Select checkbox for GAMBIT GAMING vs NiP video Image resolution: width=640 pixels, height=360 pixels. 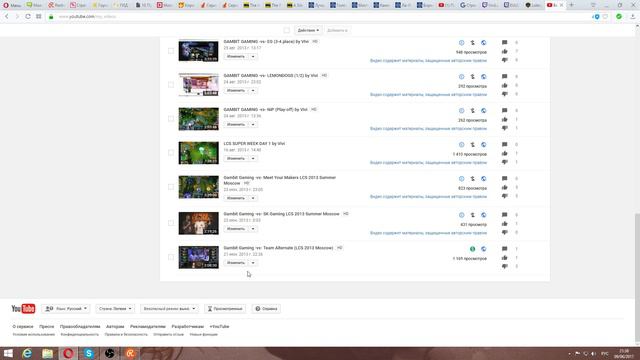[171, 119]
